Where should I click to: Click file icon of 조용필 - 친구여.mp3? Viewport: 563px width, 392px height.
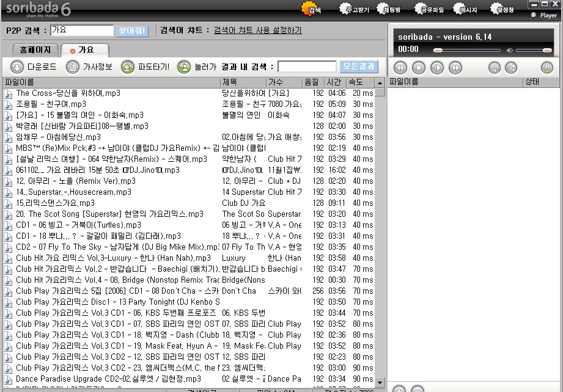8,104
